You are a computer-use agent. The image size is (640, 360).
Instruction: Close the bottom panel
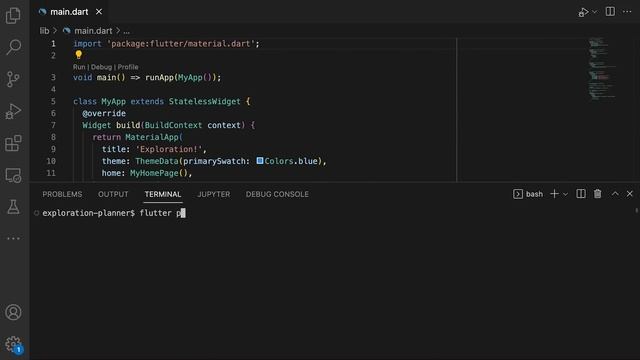coord(629,194)
